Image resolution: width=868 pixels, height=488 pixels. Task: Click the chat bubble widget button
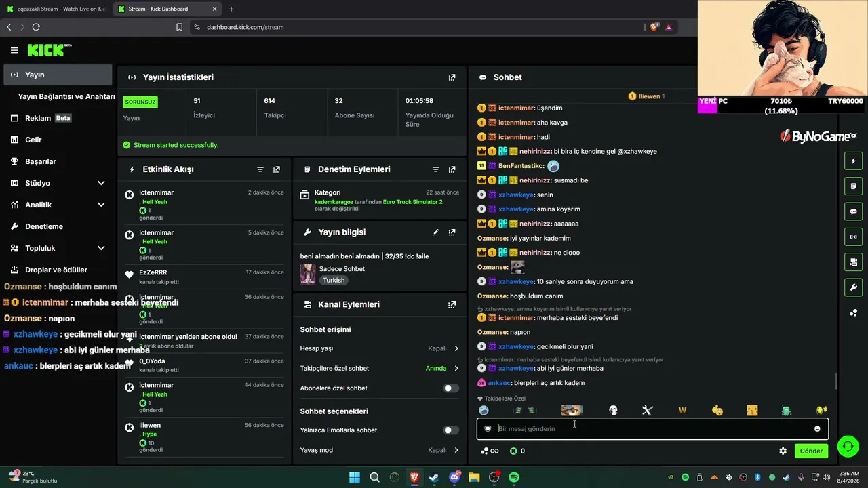[x=853, y=211]
